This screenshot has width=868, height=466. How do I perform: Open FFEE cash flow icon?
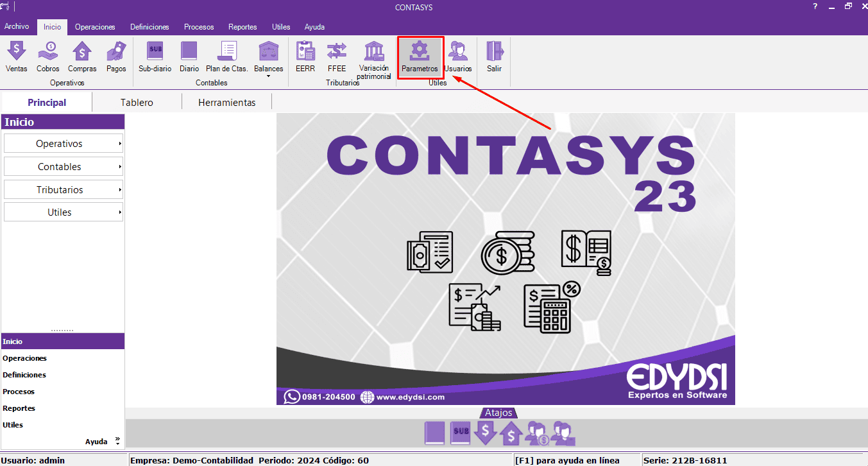click(x=337, y=56)
